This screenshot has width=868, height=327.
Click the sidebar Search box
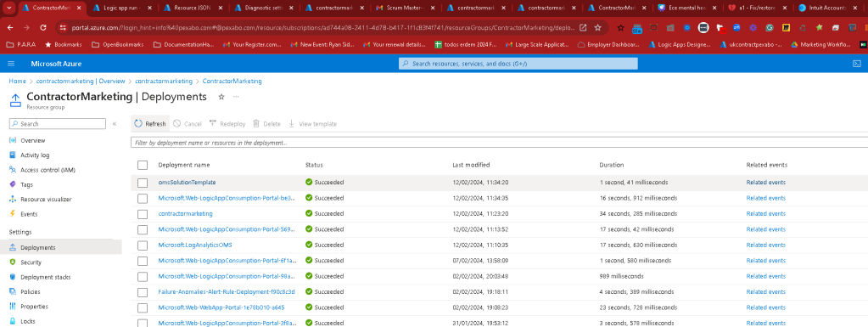58,124
